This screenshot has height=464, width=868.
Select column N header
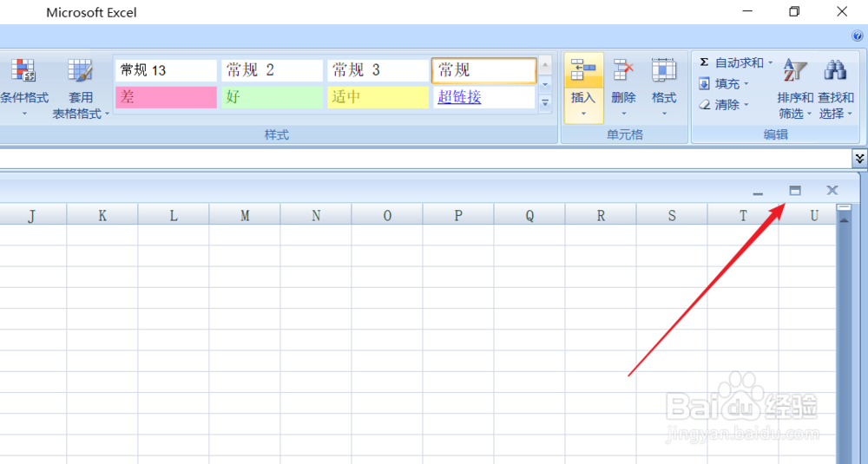pos(316,214)
